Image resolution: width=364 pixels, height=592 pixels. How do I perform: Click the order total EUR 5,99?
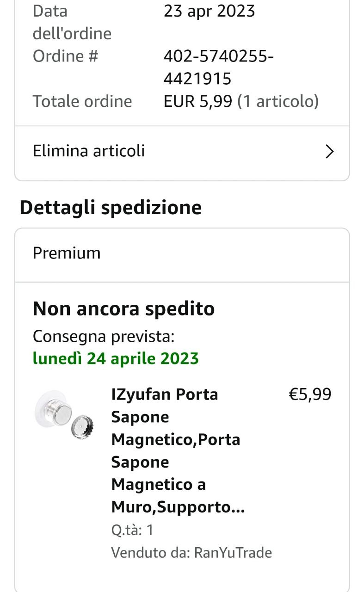(197, 101)
